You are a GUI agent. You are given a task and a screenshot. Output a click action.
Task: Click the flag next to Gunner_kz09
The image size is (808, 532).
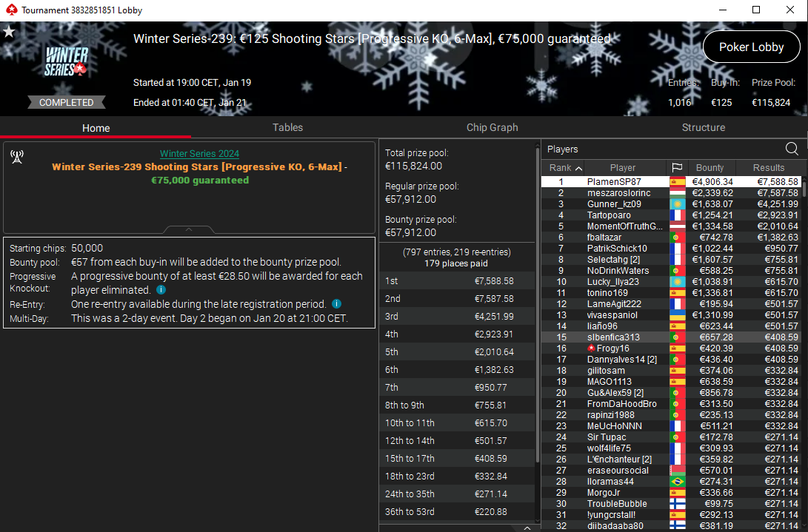[x=677, y=204]
